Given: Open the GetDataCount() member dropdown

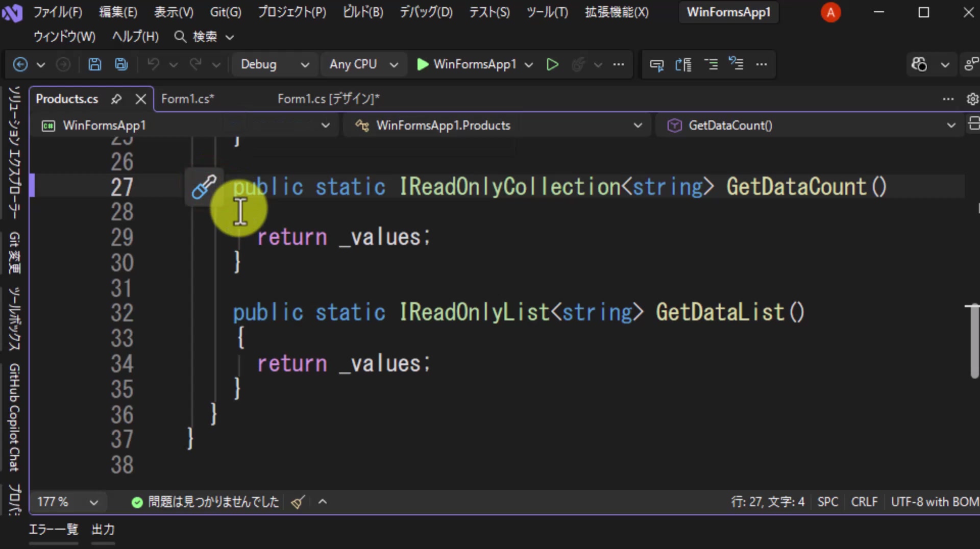Looking at the screenshot, I should point(811,126).
